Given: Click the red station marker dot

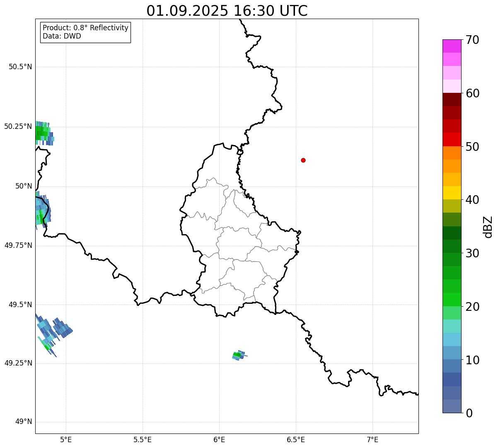Looking at the screenshot, I should point(303,160).
